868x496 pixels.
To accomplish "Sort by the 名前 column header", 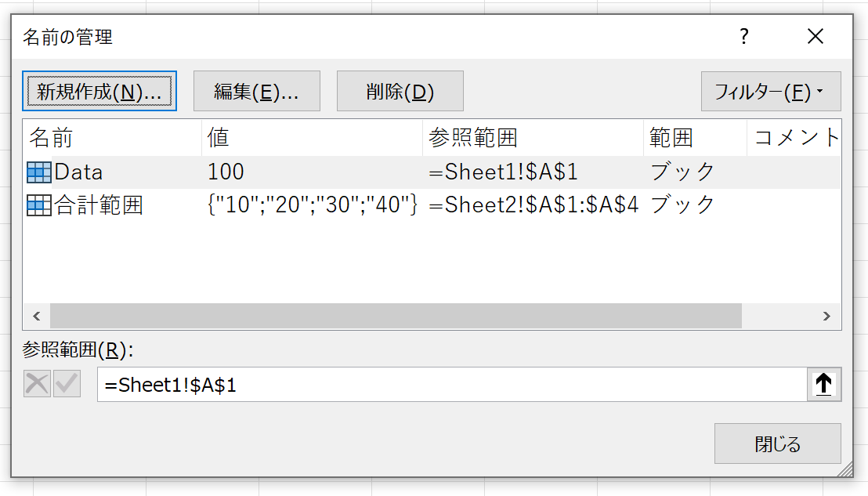I will pos(112,137).
